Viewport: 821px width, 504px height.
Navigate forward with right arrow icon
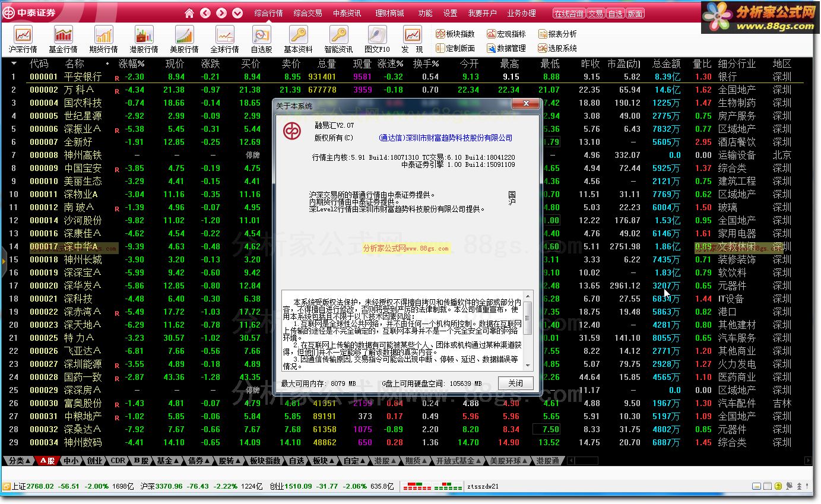coord(221,13)
